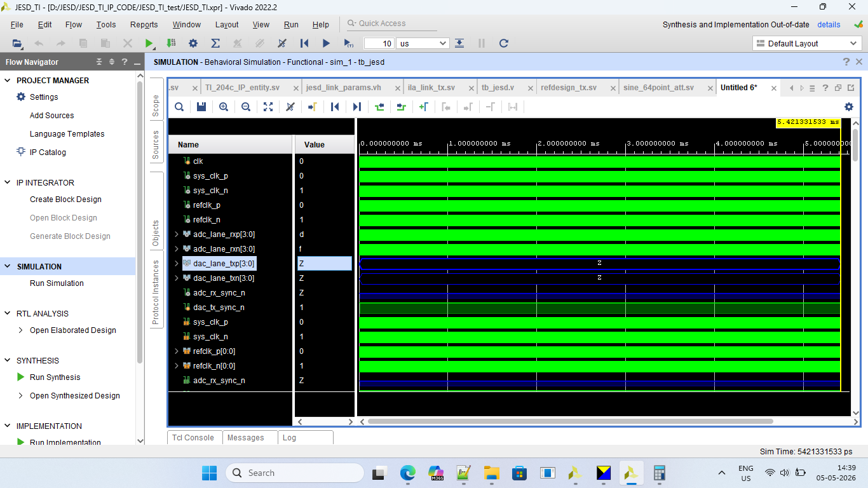
Task: Click Run Simulation in Flow Navigator
Action: (x=57, y=283)
